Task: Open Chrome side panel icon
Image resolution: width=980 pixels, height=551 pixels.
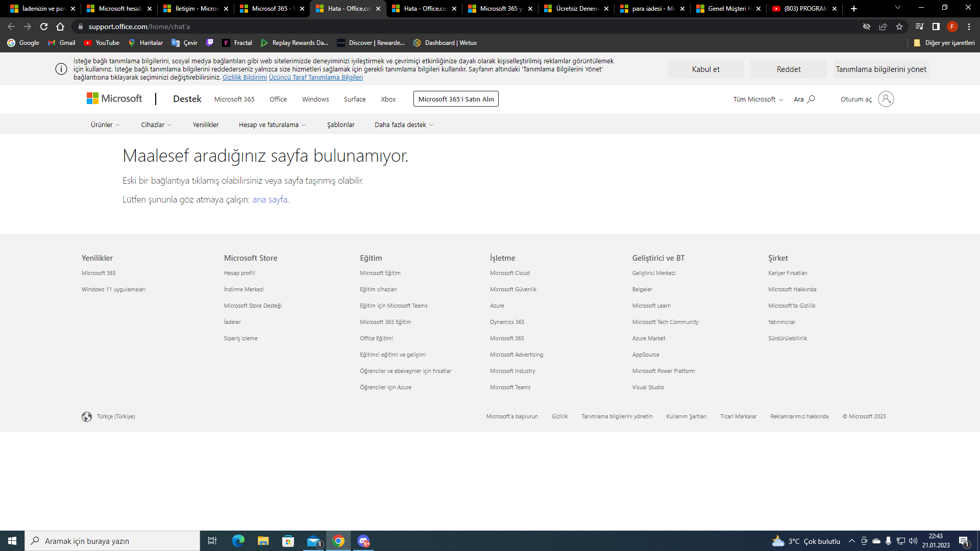Action: coord(936,27)
